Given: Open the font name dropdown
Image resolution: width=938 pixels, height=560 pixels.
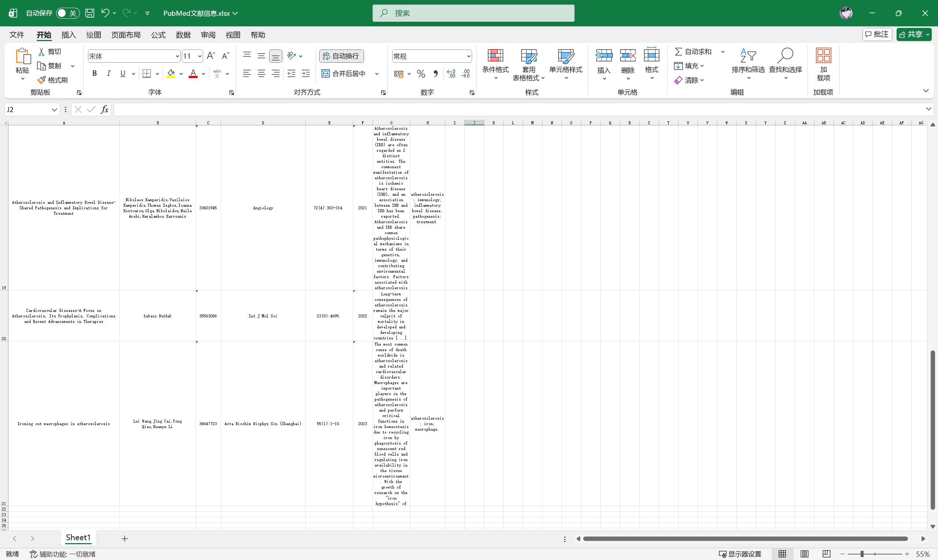Looking at the screenshot, I should pyautogui.click(x=177, y=56).
